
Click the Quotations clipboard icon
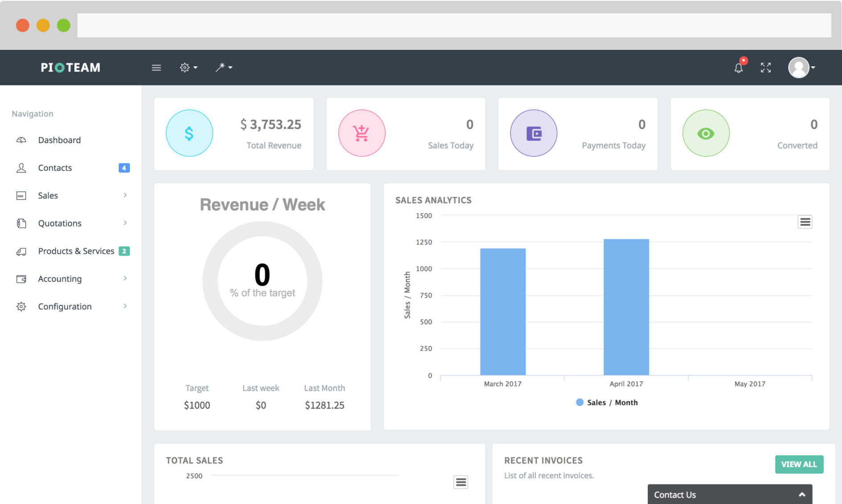tap(21, 223)
